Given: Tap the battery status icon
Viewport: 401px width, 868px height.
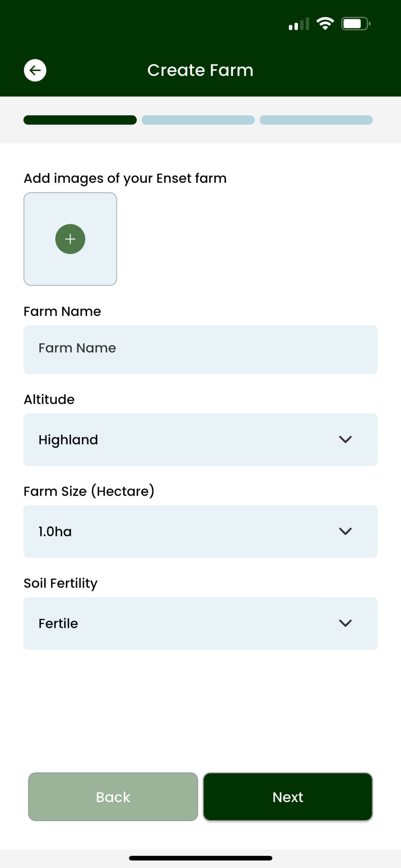Looking at the screenshot, I should click(355, 24).
